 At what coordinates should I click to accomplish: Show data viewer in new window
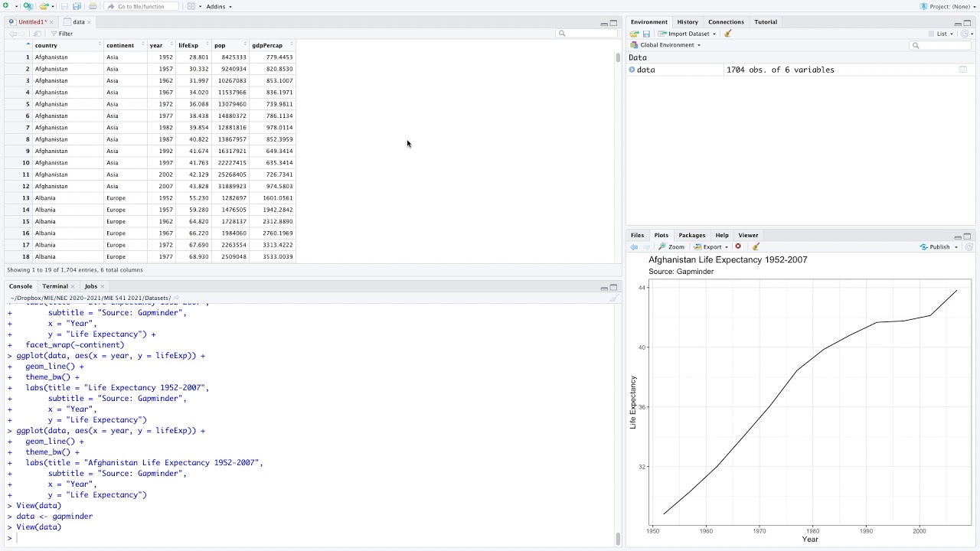(37, 34)
